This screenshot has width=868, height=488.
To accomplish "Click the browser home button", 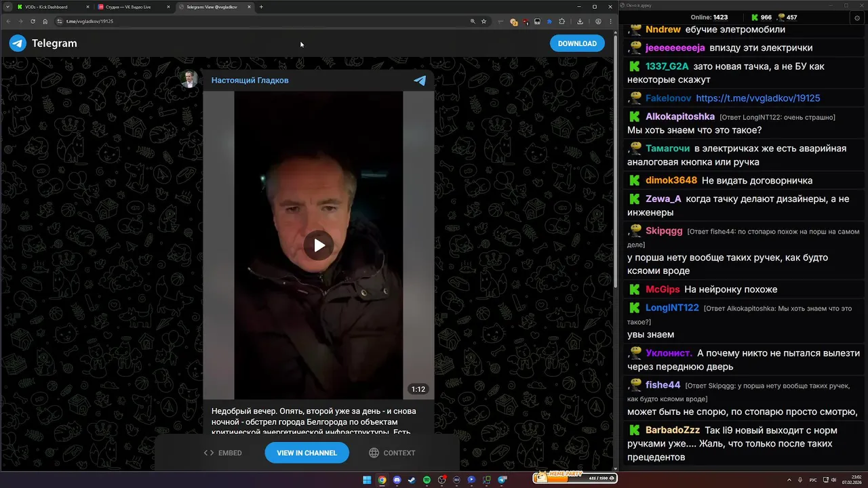I will [45, 21].
